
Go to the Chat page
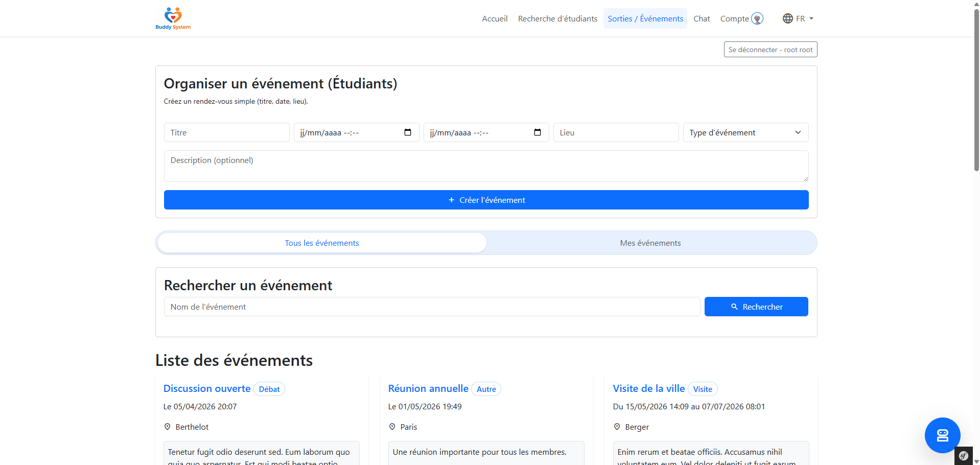tap(702, 19)
